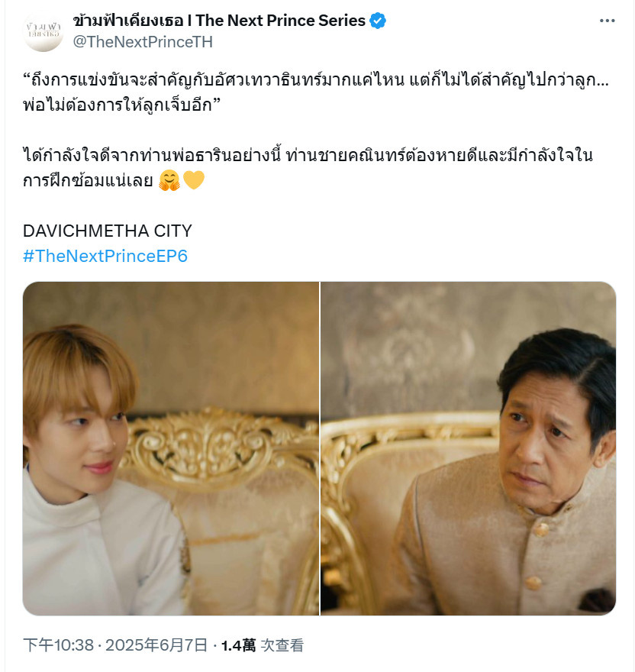Click the 下午10:38 time text

click(x=58, y=645)
